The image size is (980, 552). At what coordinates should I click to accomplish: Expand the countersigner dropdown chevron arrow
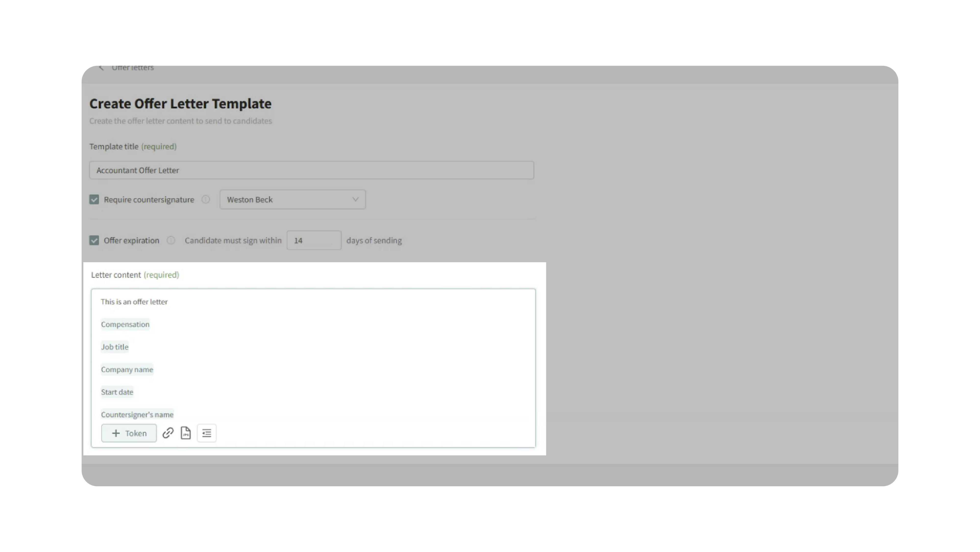coord(355,199)
